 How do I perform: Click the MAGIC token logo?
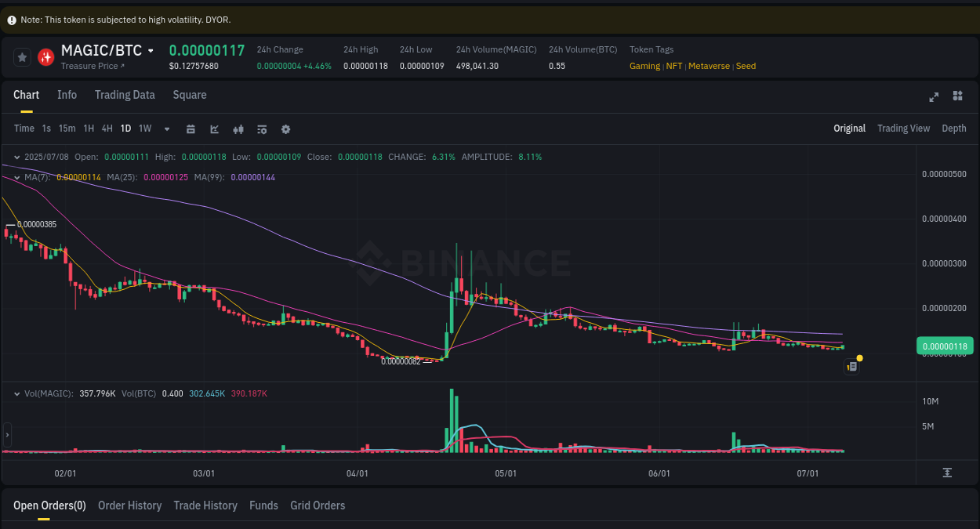(x=45, y=56)
